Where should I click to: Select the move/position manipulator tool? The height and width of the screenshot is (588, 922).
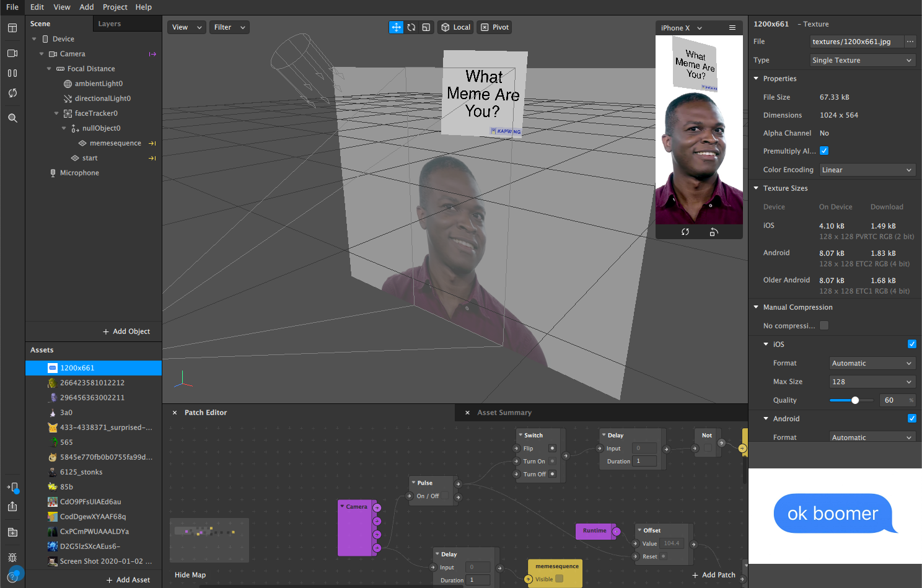click(396, 27)
